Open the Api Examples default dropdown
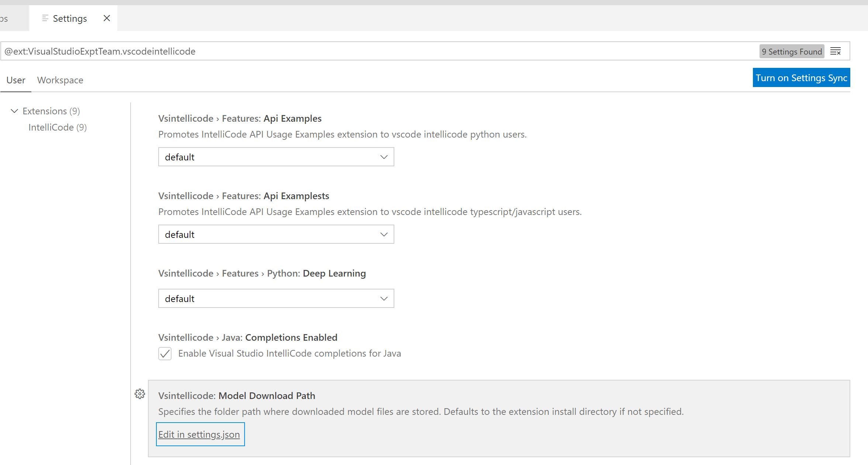The width and height of the screenshot is (868, 465). pos(276,157)
